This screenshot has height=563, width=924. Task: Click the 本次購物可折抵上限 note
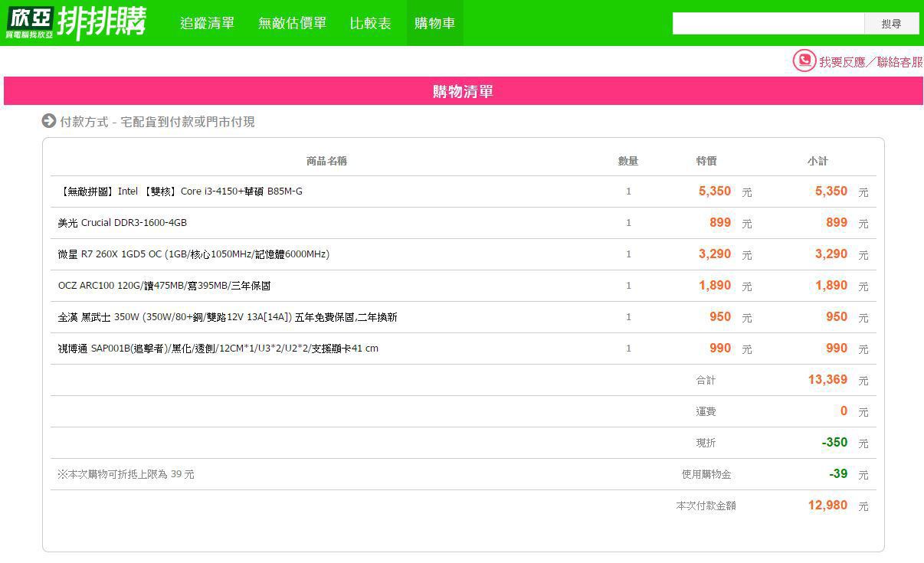126,474
